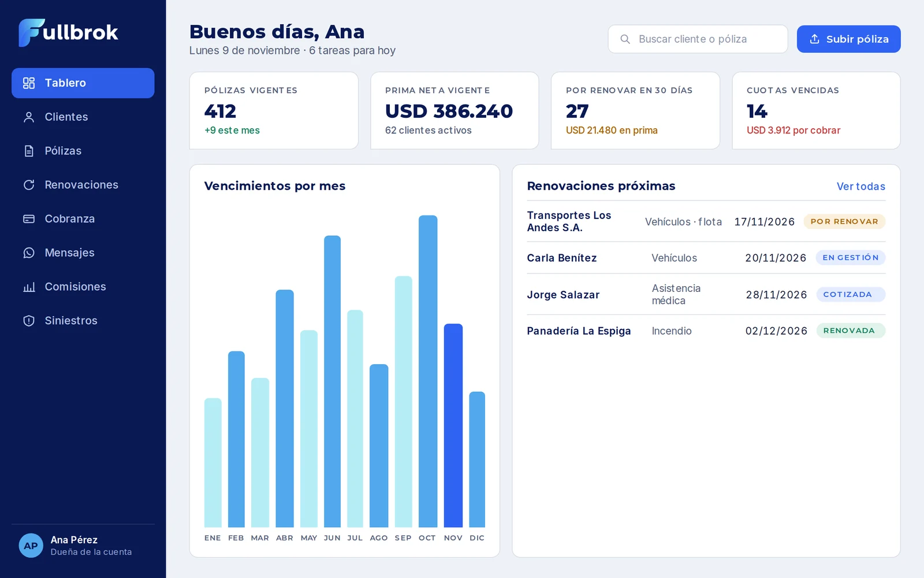This screenshot has width=924, height=578.
Task: Click the date 17/11/2026
Action: 765,222
